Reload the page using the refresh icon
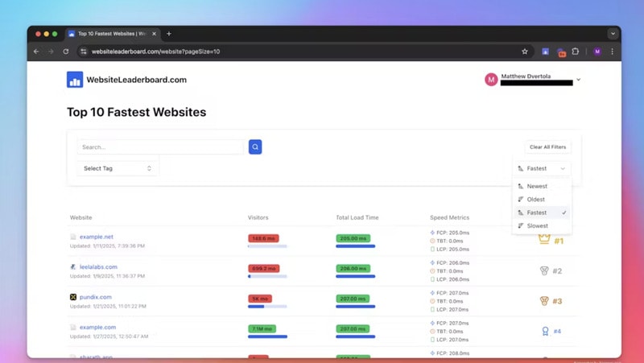The height and width of the screenshot is (363, 644). (66, 52)
